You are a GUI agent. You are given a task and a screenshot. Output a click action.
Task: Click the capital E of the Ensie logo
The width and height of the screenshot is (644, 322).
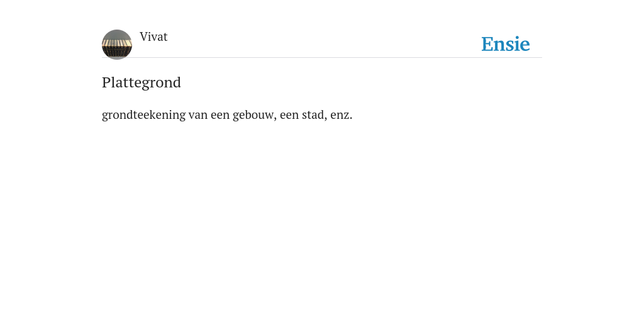[x=487, y=44]
